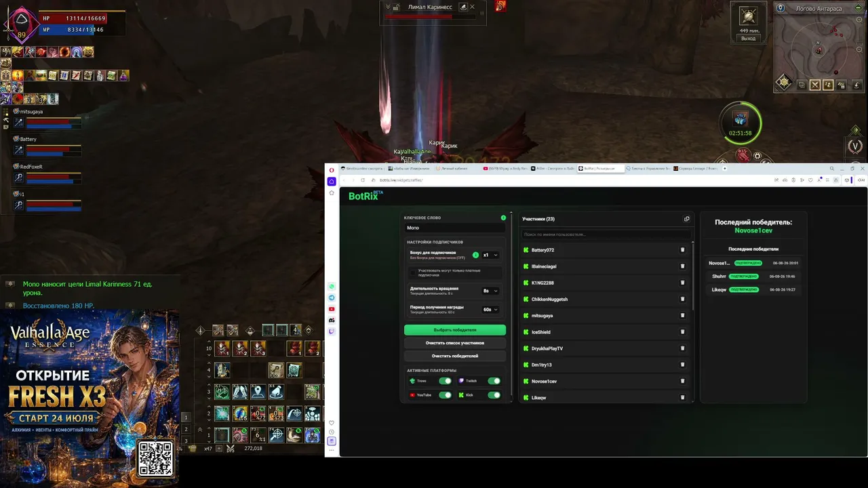Open game settings gear icon
Image resolution: width=868 pixels, height=488 pixels.
[758, 157]
